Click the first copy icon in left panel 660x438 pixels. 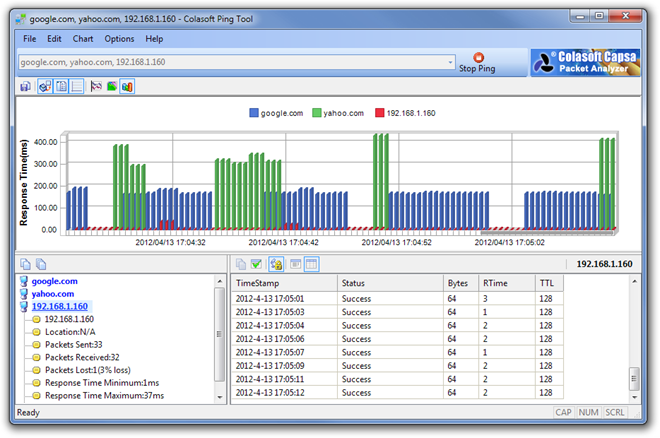[x=26, y=264]
